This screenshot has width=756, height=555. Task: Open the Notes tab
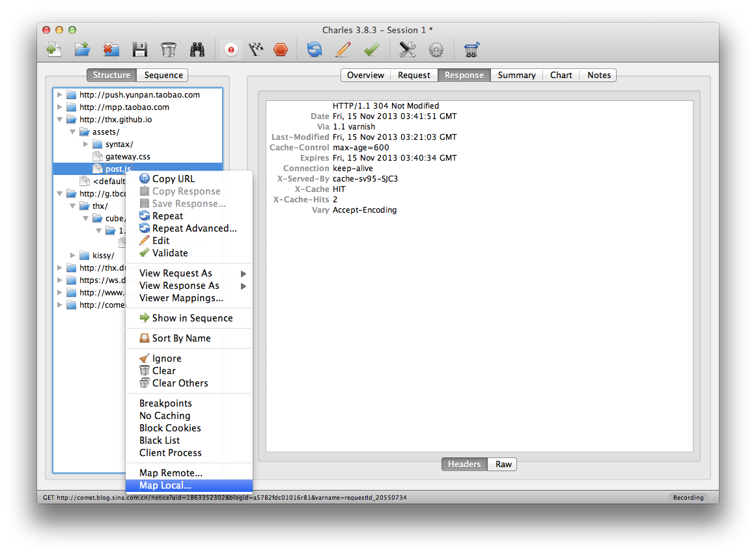pos(599,75)
